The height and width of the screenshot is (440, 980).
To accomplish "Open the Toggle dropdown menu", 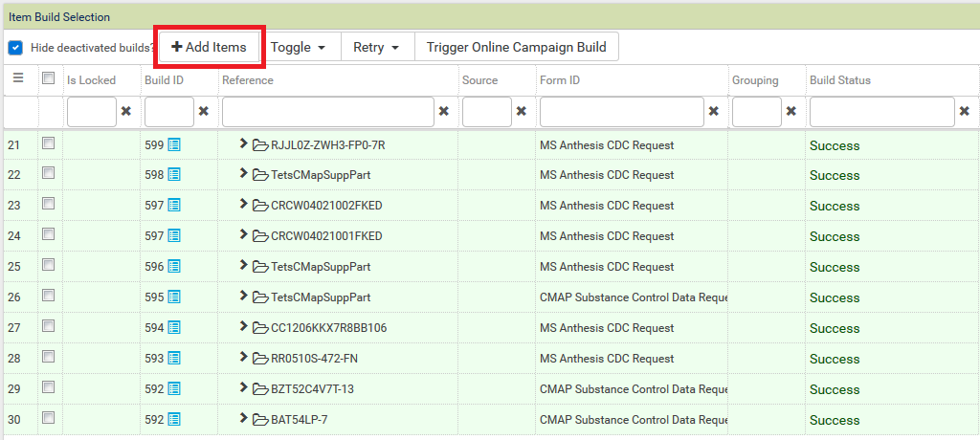I will (298, 47).
